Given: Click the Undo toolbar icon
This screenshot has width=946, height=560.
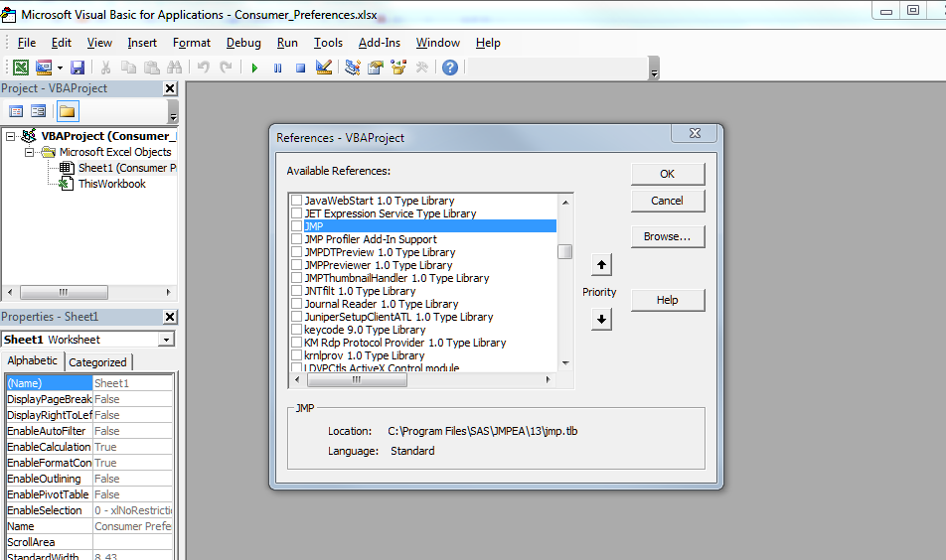Looking at the screenshot, I should point(204,68).
